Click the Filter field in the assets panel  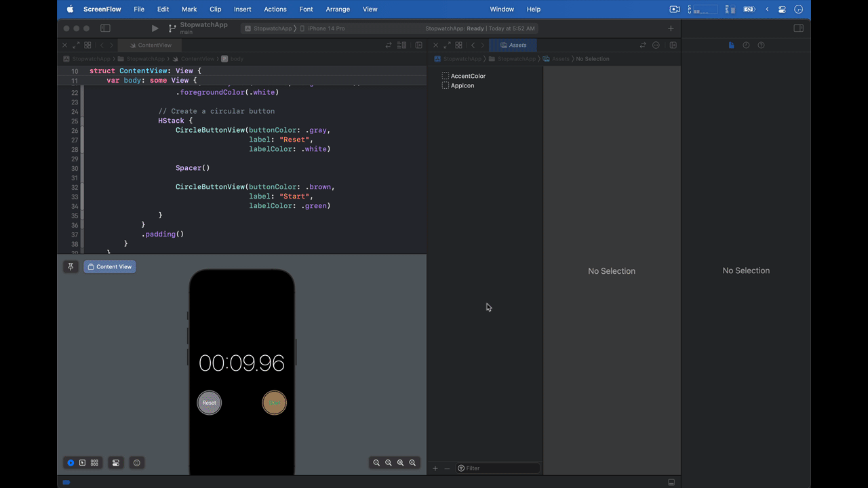point(498,468)
